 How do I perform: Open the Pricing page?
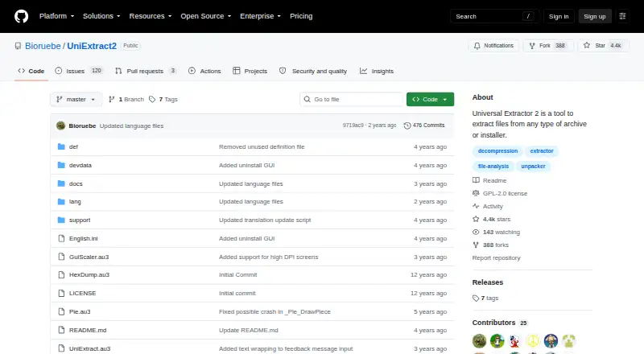(x=301, y=16)
